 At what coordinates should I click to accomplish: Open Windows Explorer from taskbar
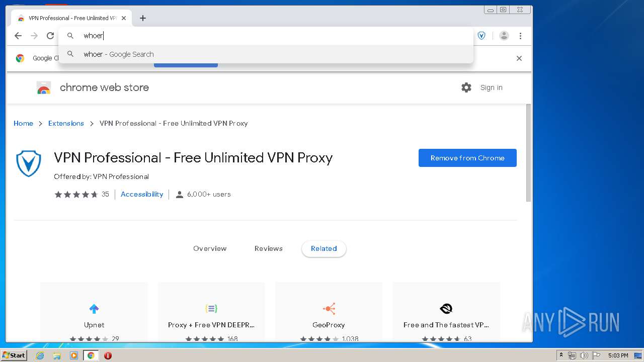point(57,355)
